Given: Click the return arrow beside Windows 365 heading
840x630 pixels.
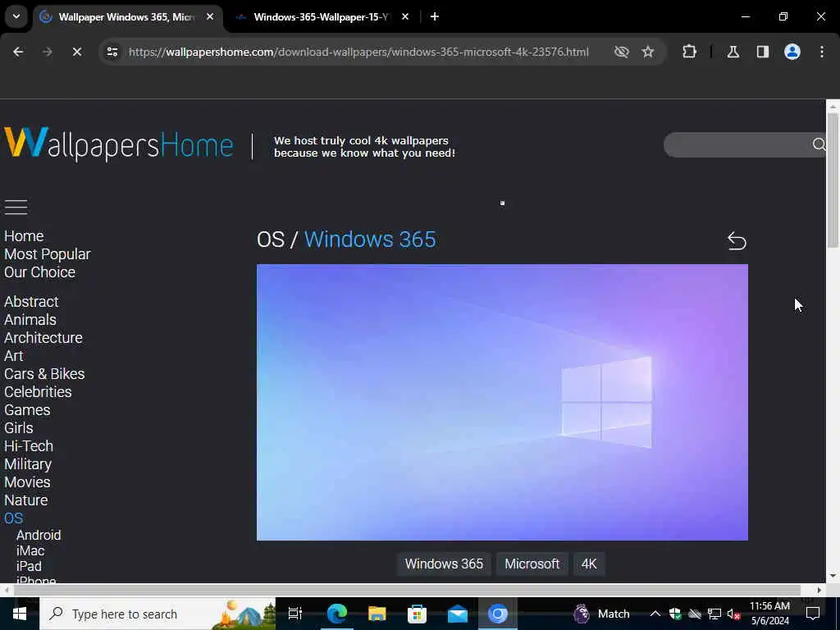Looking at the screenshot, I should [x=737, y=241].
